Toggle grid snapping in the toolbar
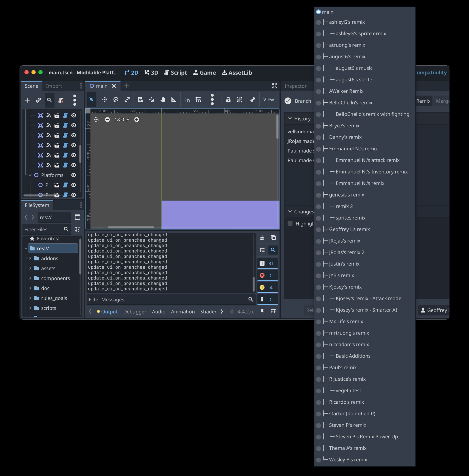Image resolution: width=469 pixels, height=476 pixels. coord(198,100)
